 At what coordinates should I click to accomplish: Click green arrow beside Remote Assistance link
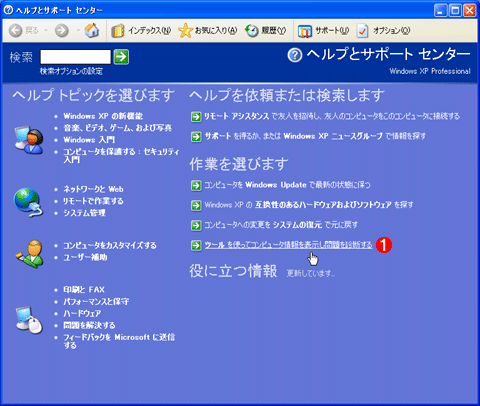coord(196,117)
